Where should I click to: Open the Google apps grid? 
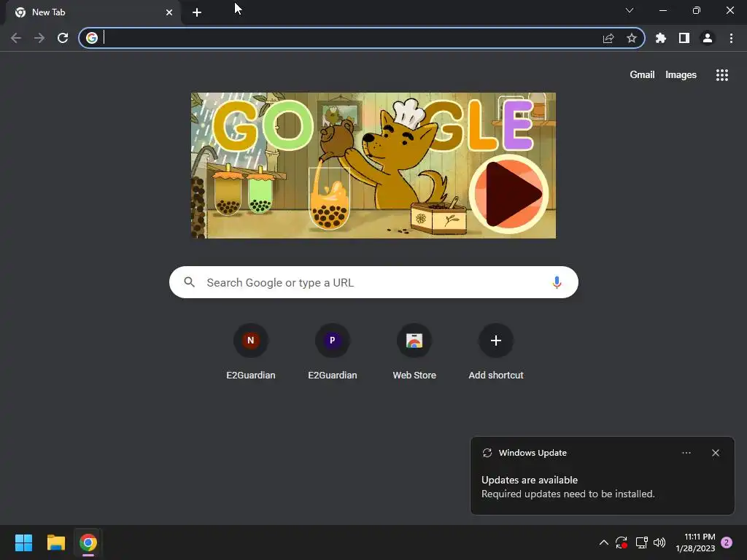(x=722, y=75)
